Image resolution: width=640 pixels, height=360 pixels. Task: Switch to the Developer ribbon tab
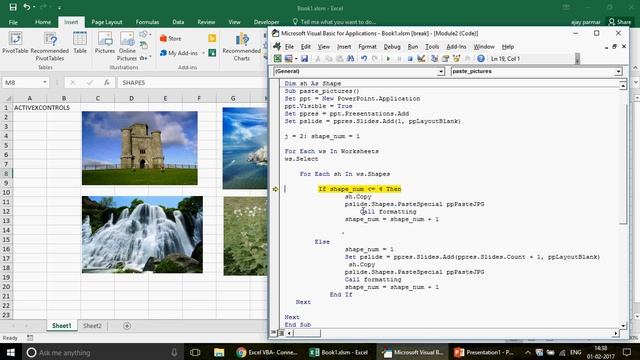267,22
